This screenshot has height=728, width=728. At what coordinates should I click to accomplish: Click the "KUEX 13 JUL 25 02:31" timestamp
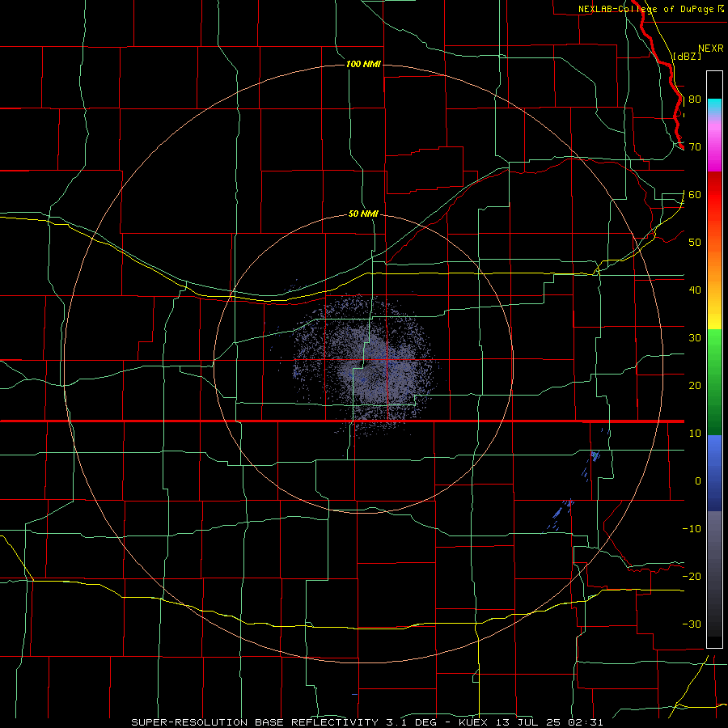point(531,722)
